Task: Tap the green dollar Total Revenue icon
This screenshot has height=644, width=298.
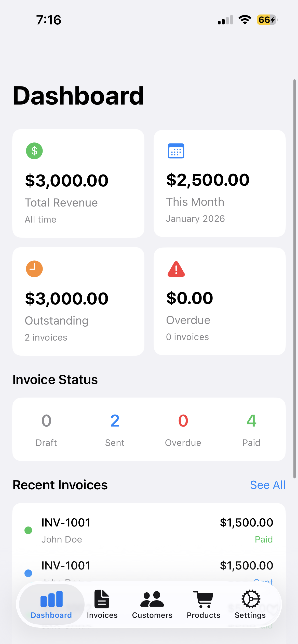Action: (34, 151)
